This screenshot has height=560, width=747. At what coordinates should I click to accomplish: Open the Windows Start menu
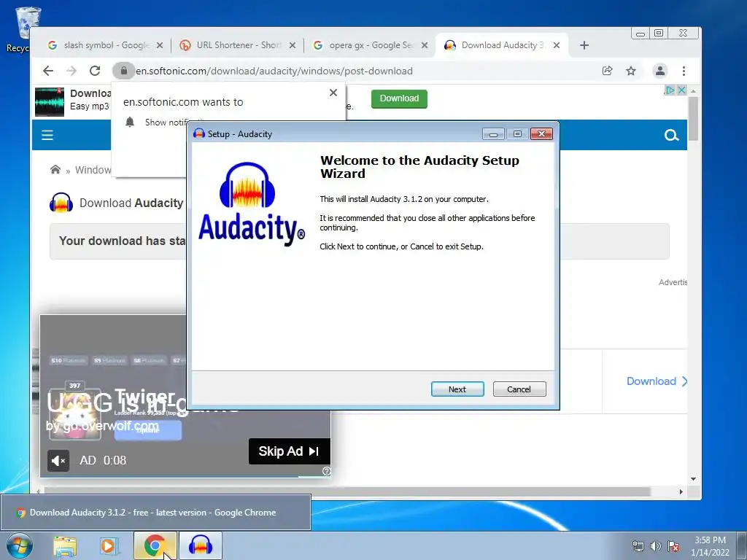click(20, 545)
